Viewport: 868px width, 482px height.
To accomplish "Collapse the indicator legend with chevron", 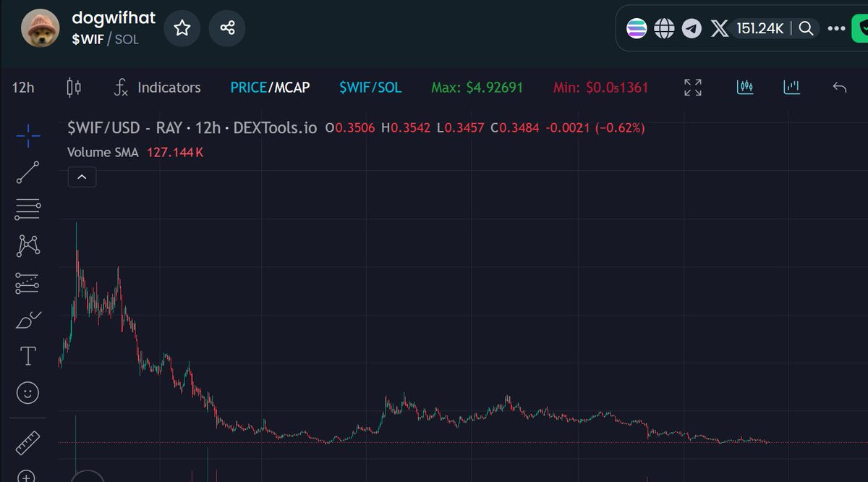I will 82,177.
